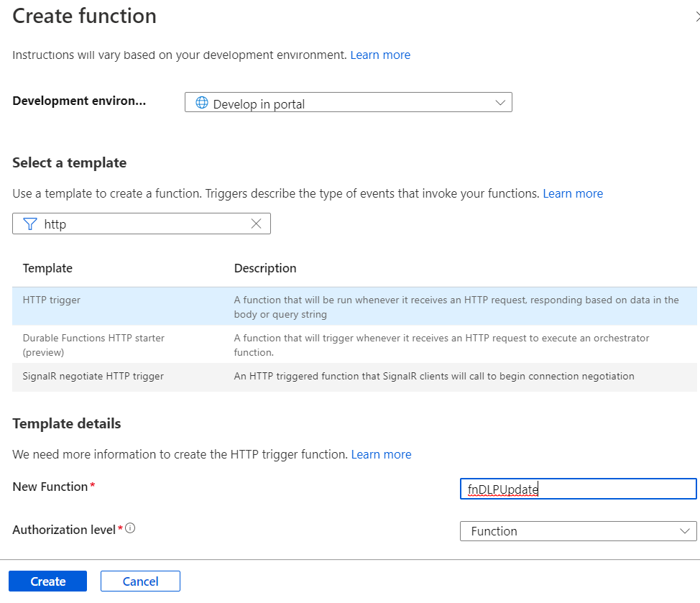Click the globe icon beside Develop in portal
Screen dimensions: 700x603
tap(202, 103)
